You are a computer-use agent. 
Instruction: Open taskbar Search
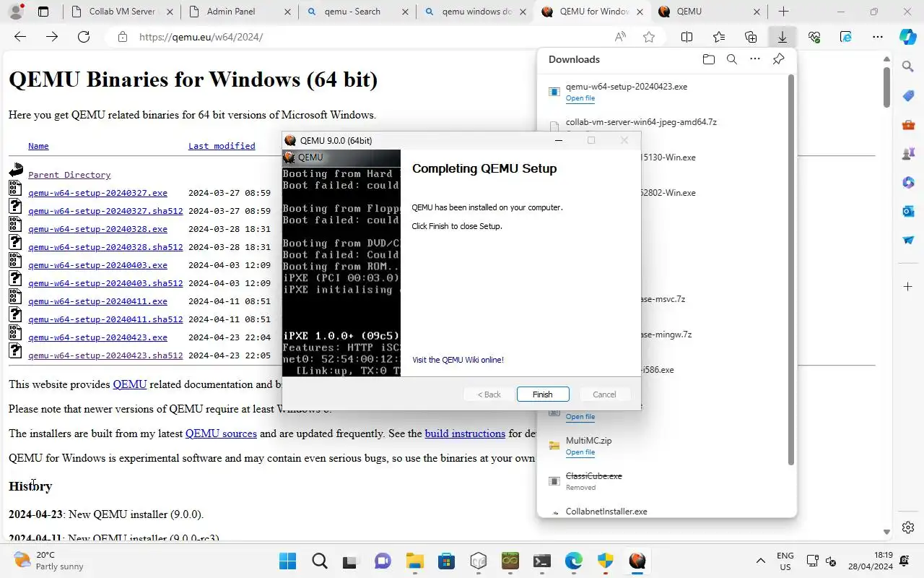[319, 561]
